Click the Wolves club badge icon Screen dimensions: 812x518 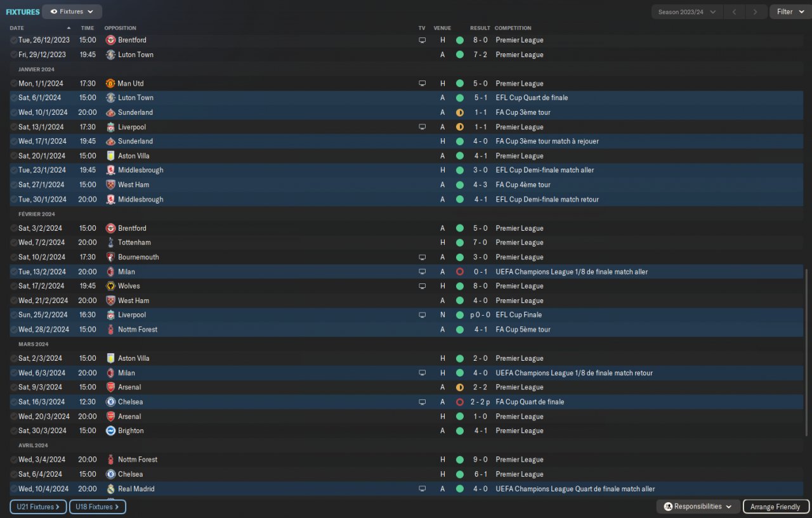tap(110, 286)
